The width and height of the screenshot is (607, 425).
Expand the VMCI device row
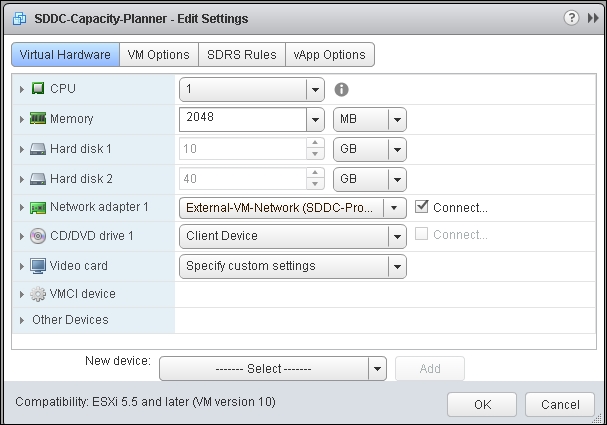tap(22, 295)
